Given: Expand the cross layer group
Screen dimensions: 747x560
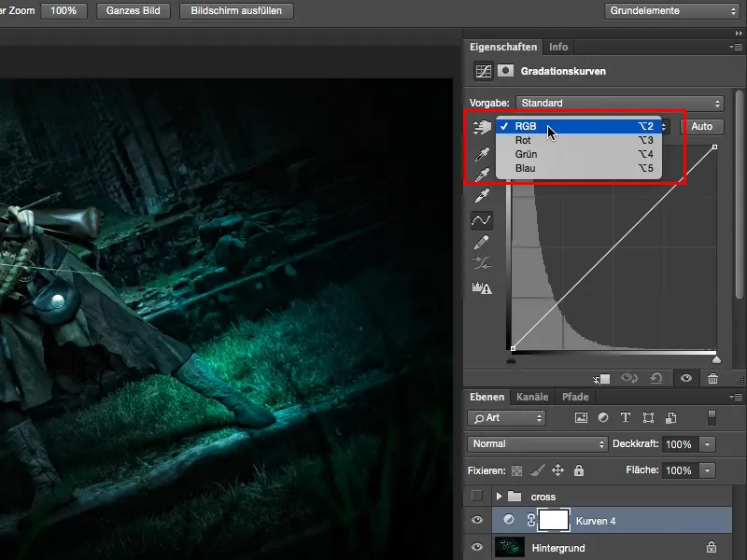Looking at the screenshot, I should (x=499, y=497).
